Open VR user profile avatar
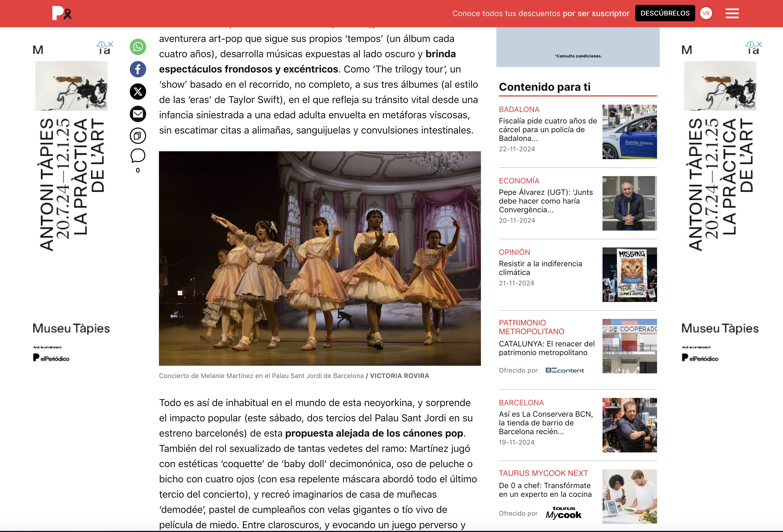The image size is (783, 532). pyautogui.click(x=706, y=13)
